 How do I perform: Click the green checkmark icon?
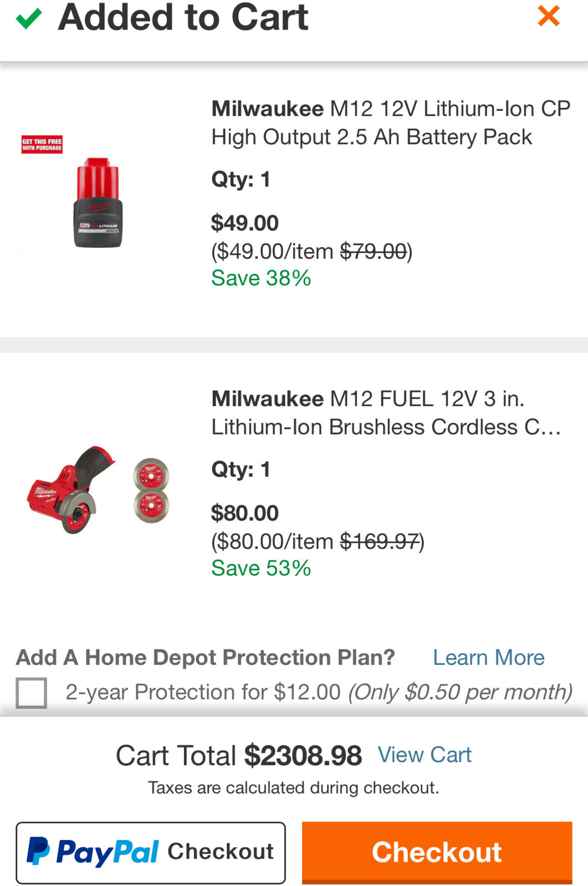coord(28,18)
